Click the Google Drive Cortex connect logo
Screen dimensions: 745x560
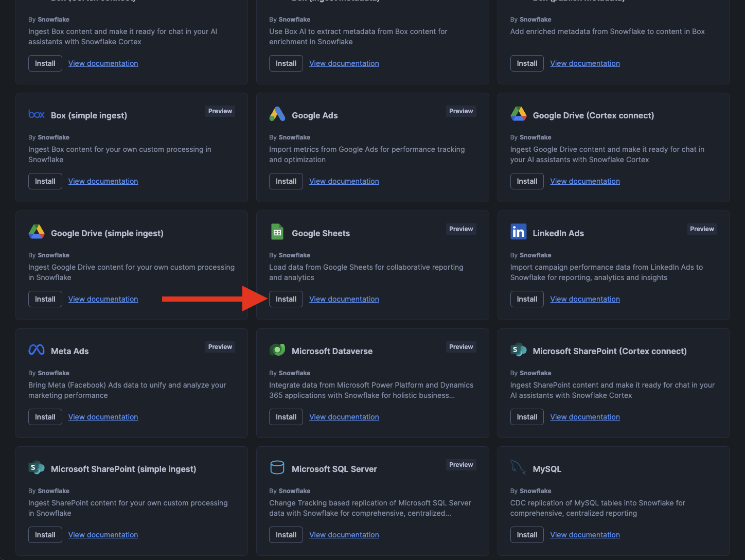pyautogui.click(x=518, y=114)
